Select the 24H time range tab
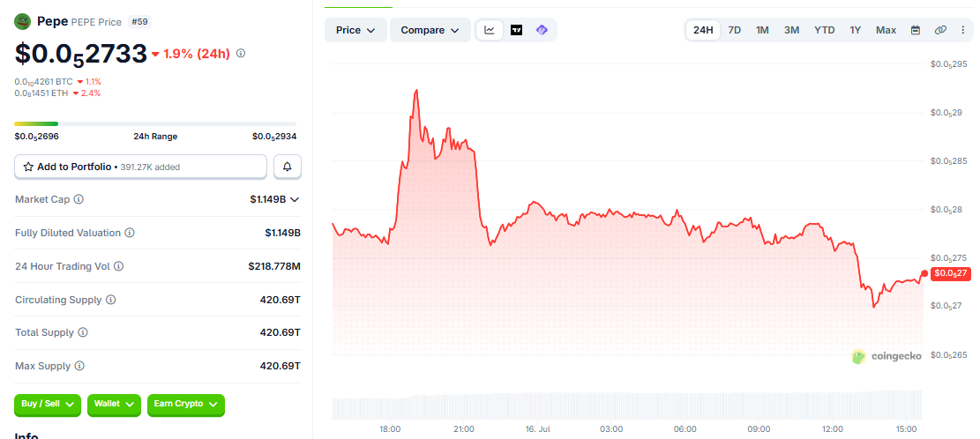 point(703,30)
